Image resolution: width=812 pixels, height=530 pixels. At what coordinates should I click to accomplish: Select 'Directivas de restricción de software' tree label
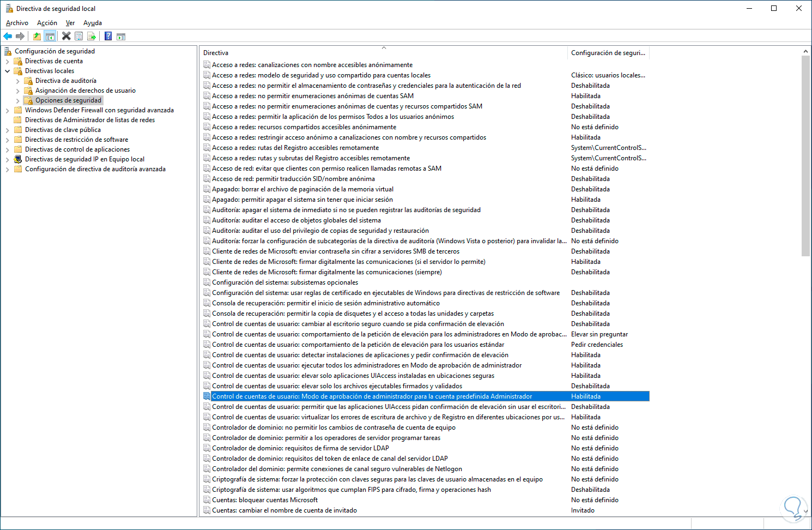pos(77,140)
